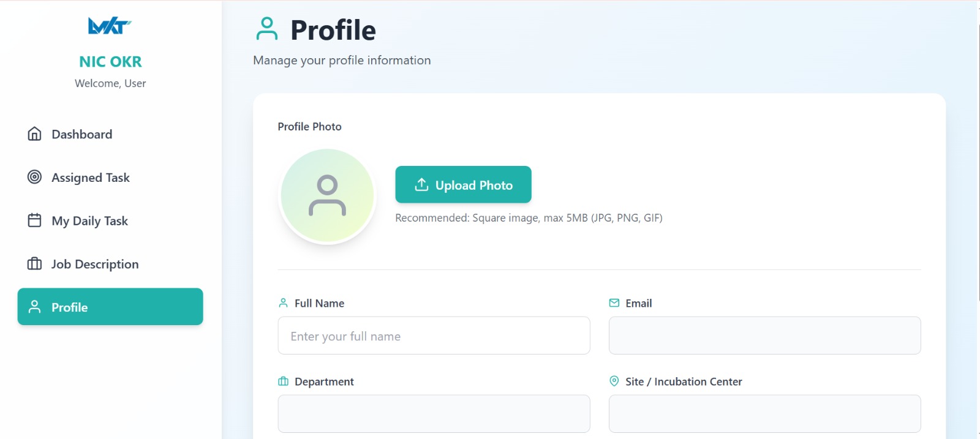980x439 pixels.
Task: Click the envelope icon next to Email
Action: click(614, 302)
